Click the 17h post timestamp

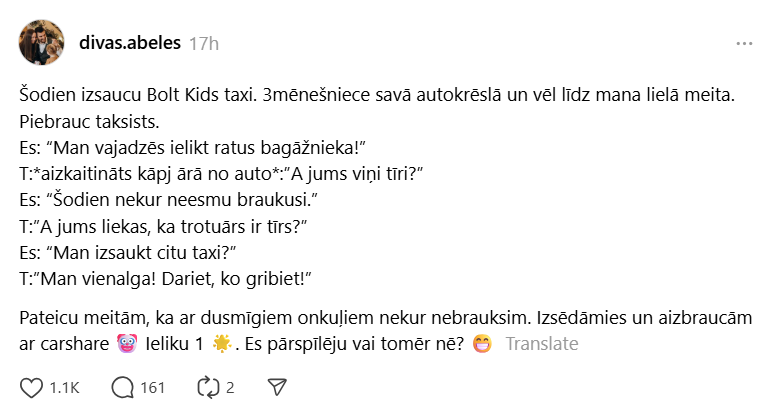204,43
